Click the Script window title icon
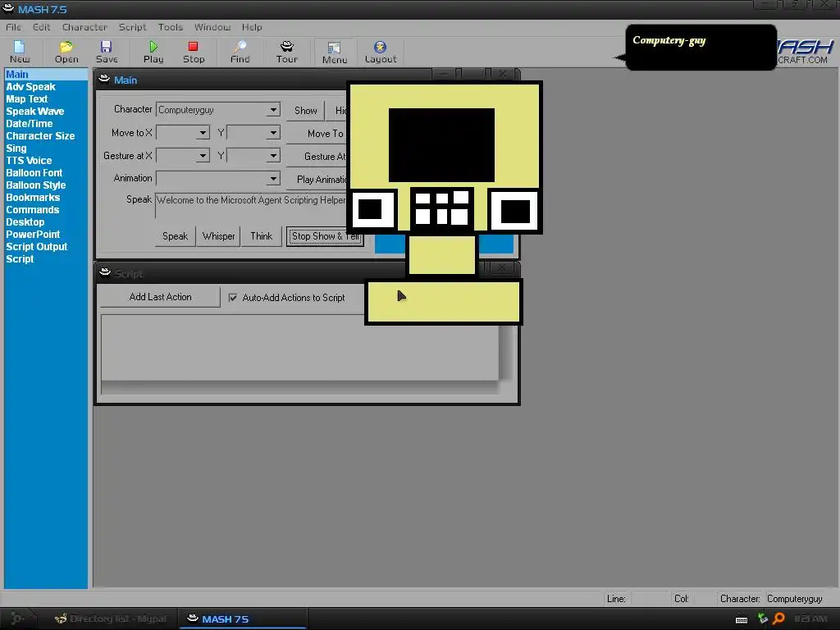The height and width of the screenshot is (630, 840). (105, 272)
